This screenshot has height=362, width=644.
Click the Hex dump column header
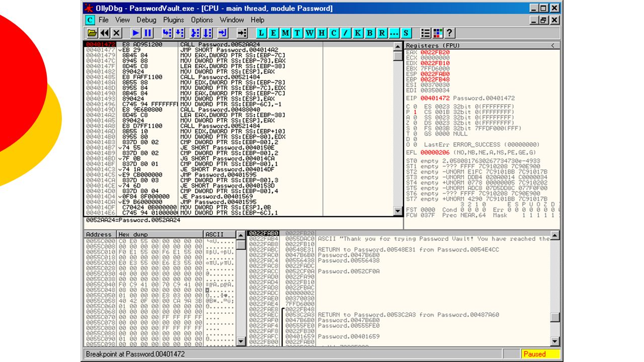[x=160, y=234]
